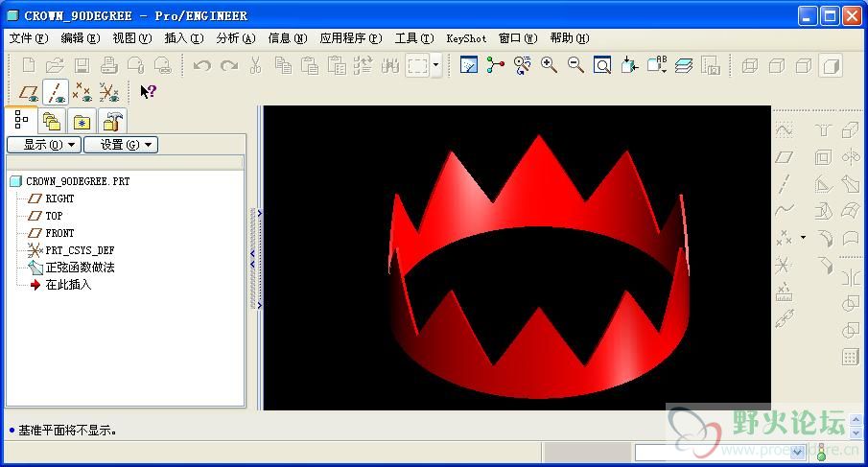Viewport: 868px width, 467px height.
Task: Toggle coordinate systems display
Action: coord(109,92)
